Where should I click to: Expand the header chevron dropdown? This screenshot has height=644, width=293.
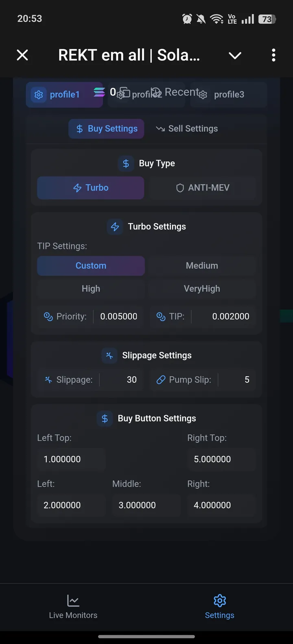235,55
